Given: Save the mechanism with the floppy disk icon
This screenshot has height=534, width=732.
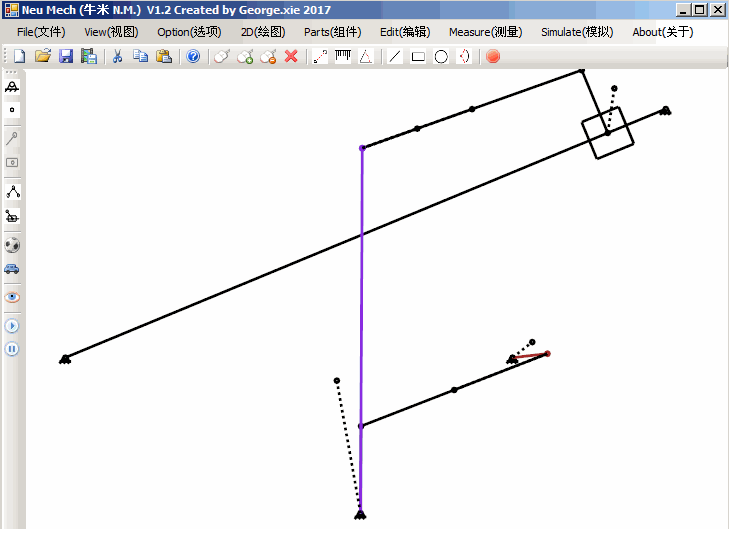Looking at the screenshot, I should pyautogui.click(x=66, y=57).
